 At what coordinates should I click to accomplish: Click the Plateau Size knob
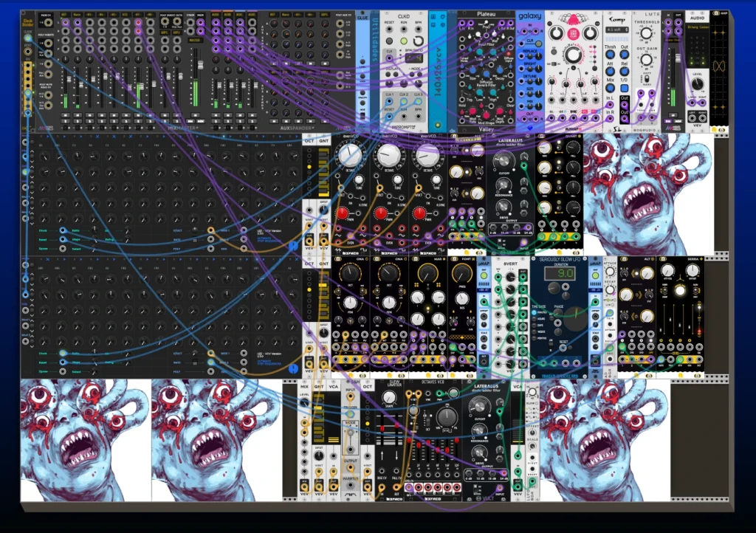pyautogui.click(x=472, y=70)
